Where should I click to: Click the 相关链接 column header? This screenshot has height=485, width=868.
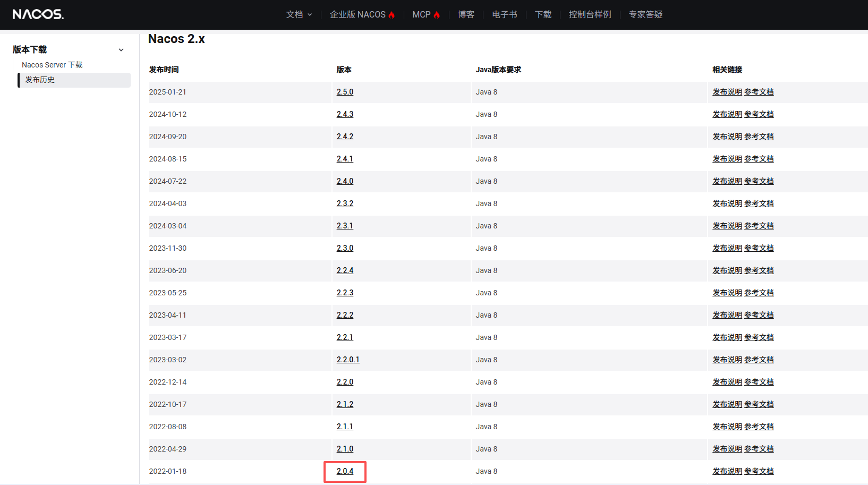(x=727, y=70)
